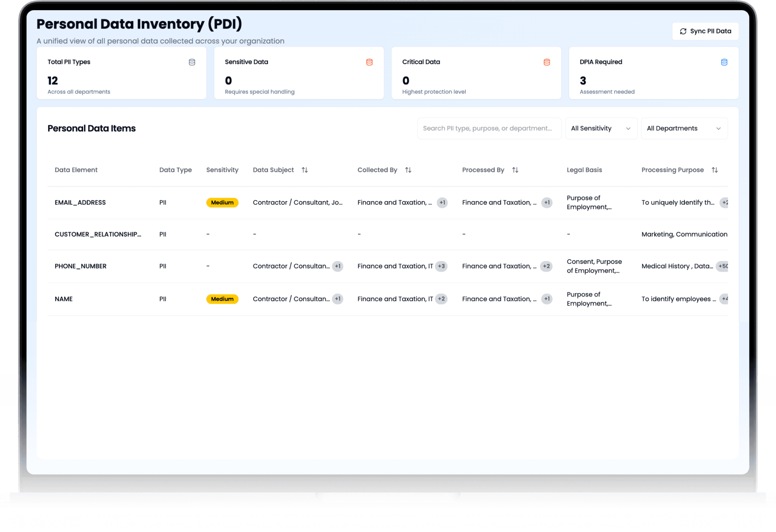Viewport: 776px width, 532px height.
Task: Expand +1 Processed By badge in NAME row
Action: coord(547,299)
